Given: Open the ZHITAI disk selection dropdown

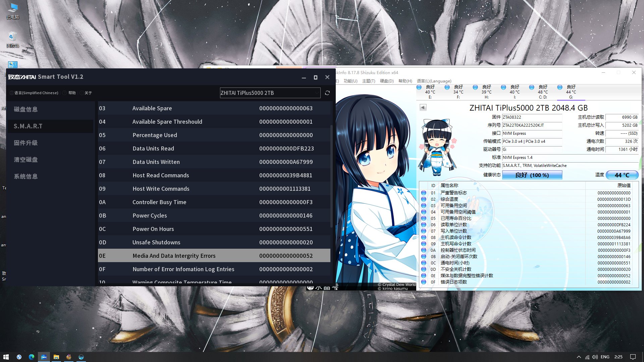Looking at the screenshot, I should [x=270, y=93].
